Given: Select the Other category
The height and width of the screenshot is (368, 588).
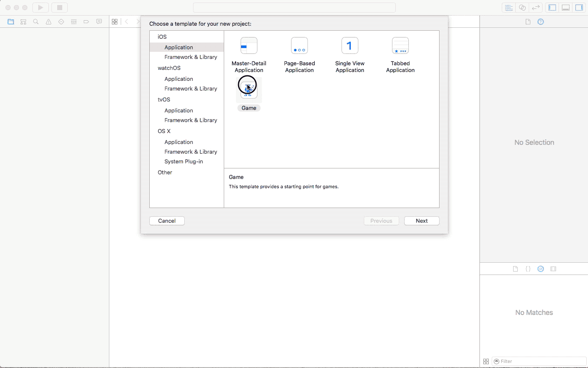Looking at the screenshot, I should [x=165, y=172].
